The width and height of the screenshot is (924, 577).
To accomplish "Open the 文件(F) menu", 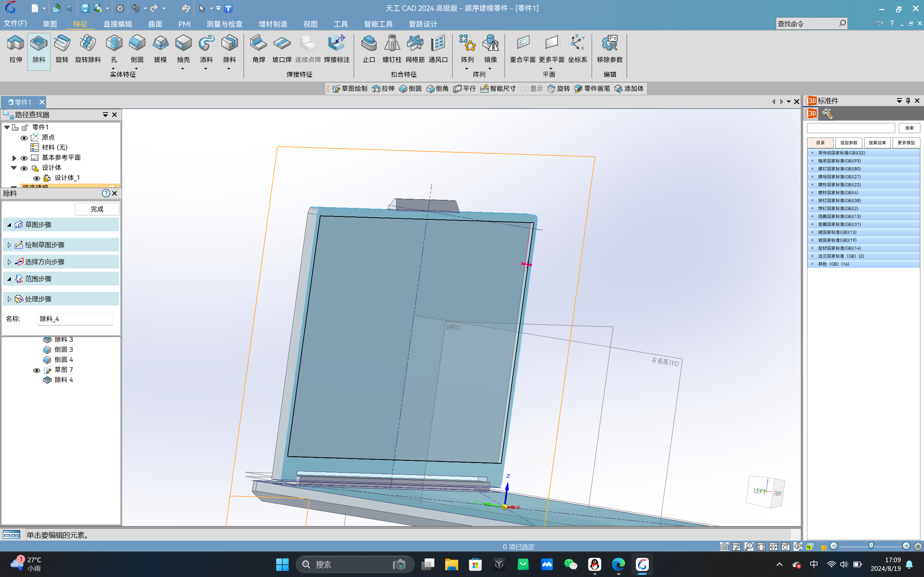I will (x=15, y=24).
